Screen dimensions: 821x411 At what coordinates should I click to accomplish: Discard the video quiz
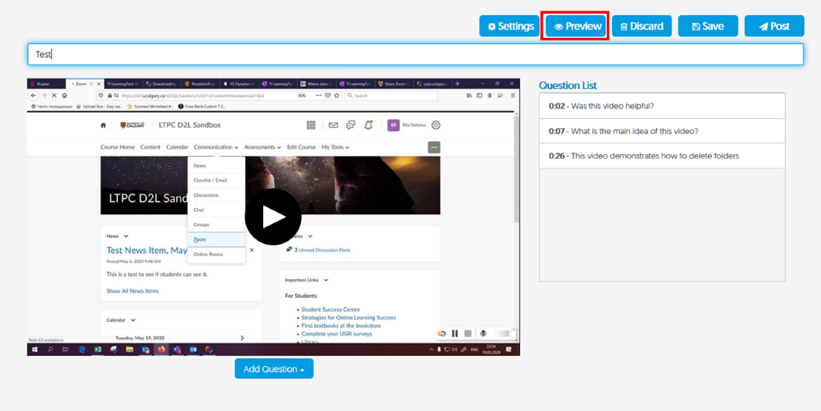(x=641, y=26)
